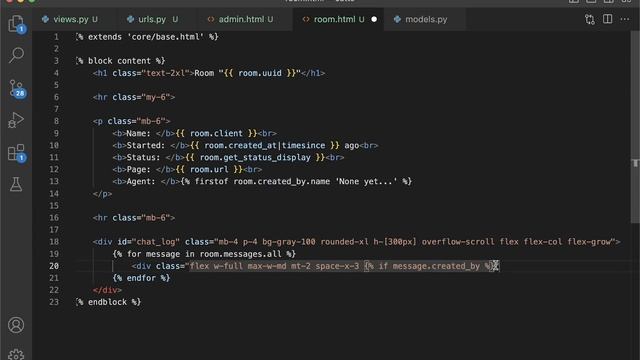Viewport: 640px width, 360px height.
Task: Click 'message.created_by' on line 20
Action: point(436,266)
